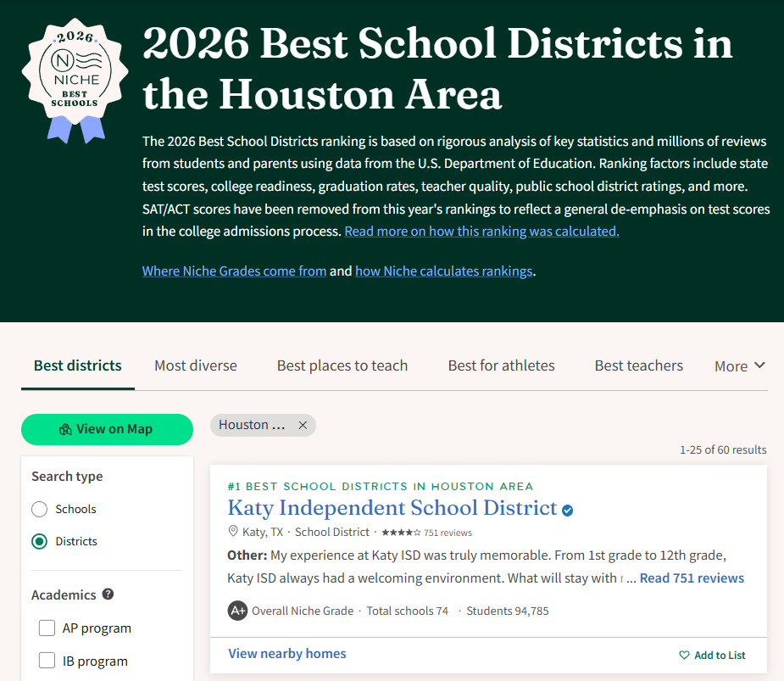Click the Academics help question mark icon
Image resolution: width=784 pixels, height=681 pixels.
[x=108, y=594]
